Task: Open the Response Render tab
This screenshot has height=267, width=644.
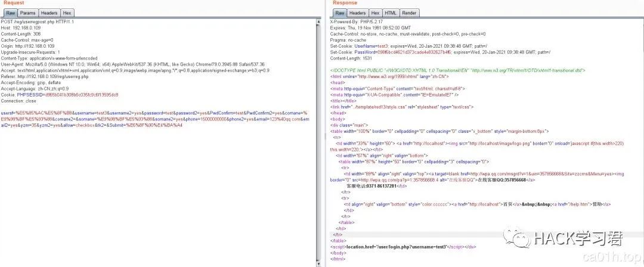Action: coord(409,13)
